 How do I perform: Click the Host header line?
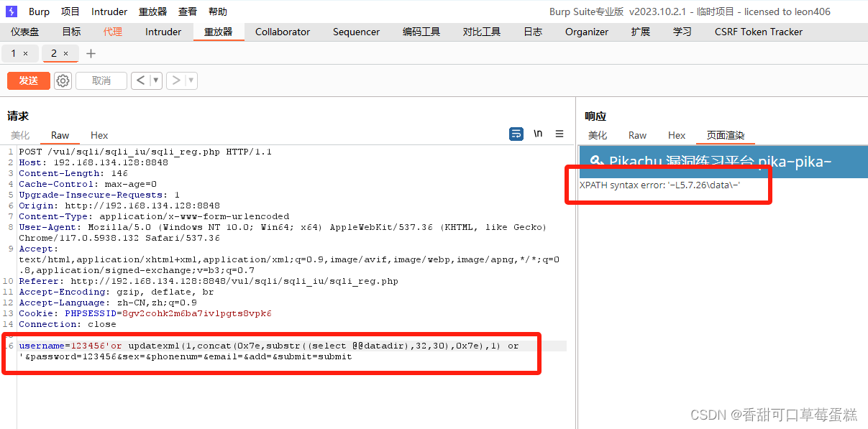(93, 162)
